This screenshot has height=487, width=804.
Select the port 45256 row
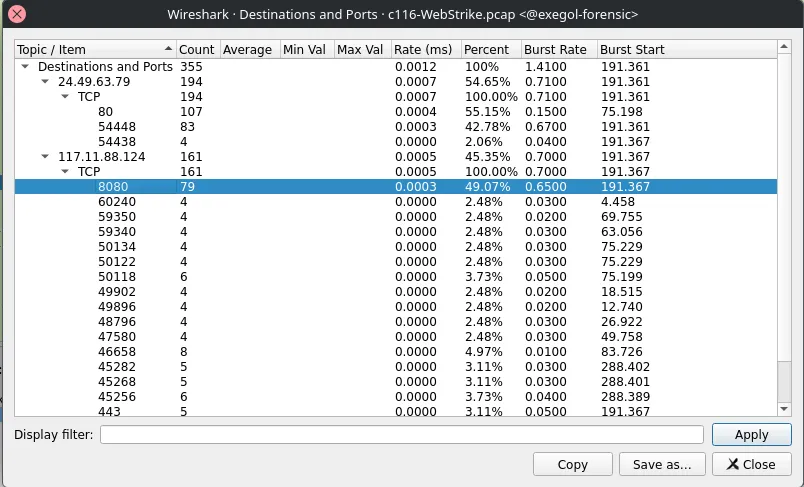tap(396, 396)
